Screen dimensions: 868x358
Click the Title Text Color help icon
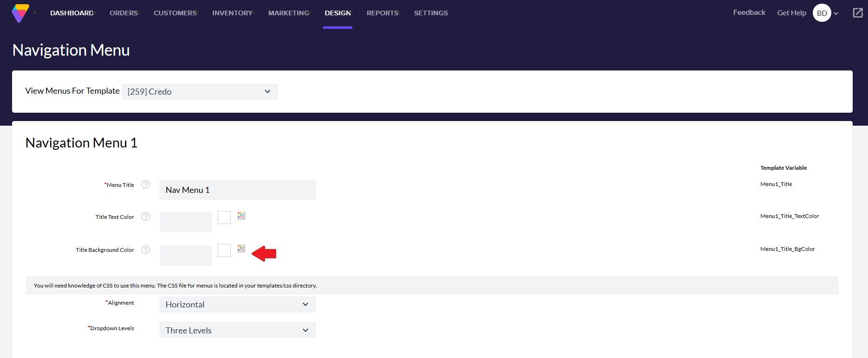pyautogui.click(x=145, y=217)
